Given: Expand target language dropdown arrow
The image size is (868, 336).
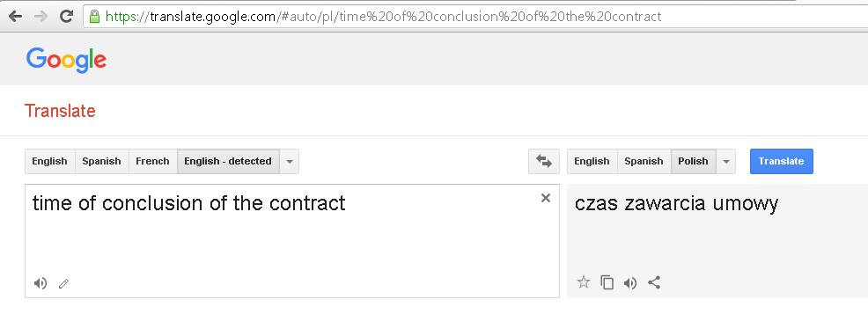Looking at the screenshot, I should [x=725, y=162].
